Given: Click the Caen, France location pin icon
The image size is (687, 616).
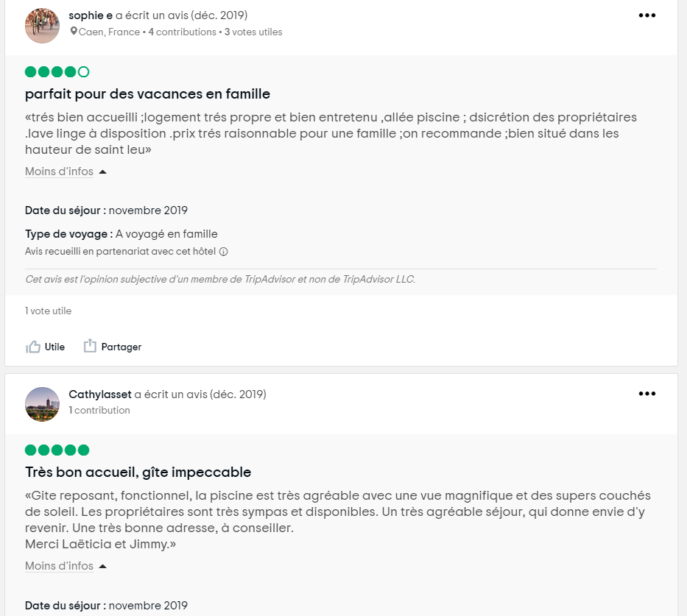Looking at the screenshot, I should (x=74, y=32).
